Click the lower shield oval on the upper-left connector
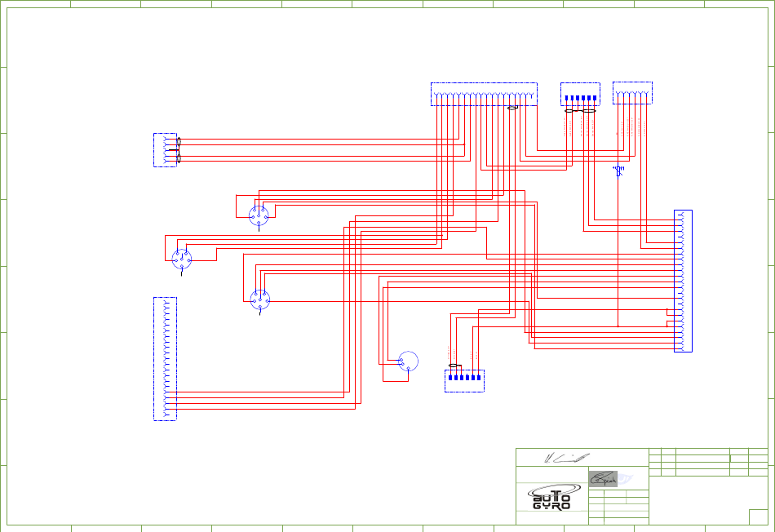 (x=179, y=158)
